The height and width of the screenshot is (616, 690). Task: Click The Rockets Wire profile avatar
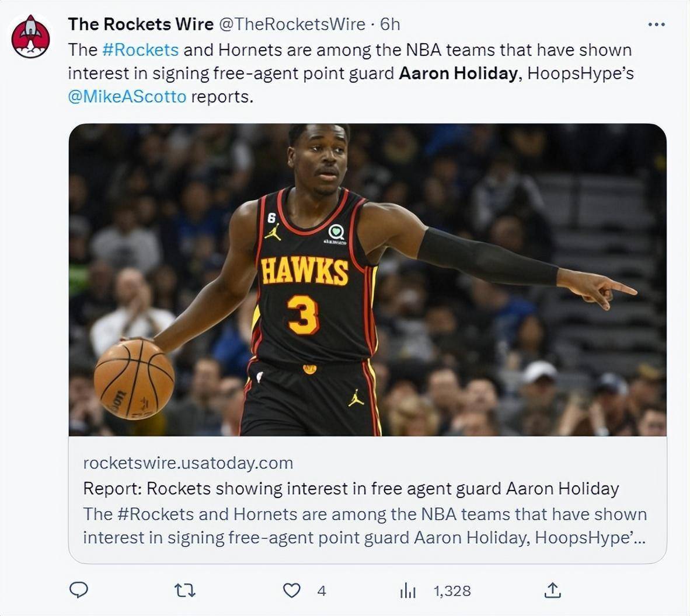click(x=30, y=37)
